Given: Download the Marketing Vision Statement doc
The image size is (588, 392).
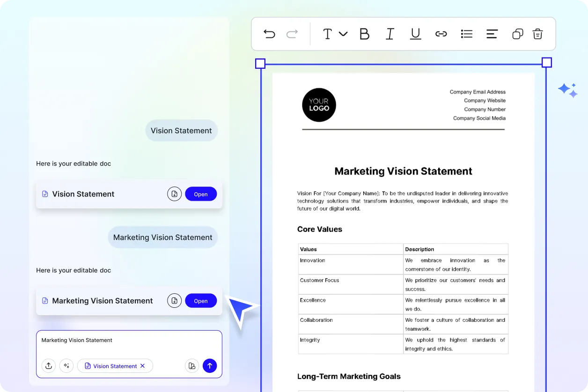Looking at the screenshot, I should (174, 301).
